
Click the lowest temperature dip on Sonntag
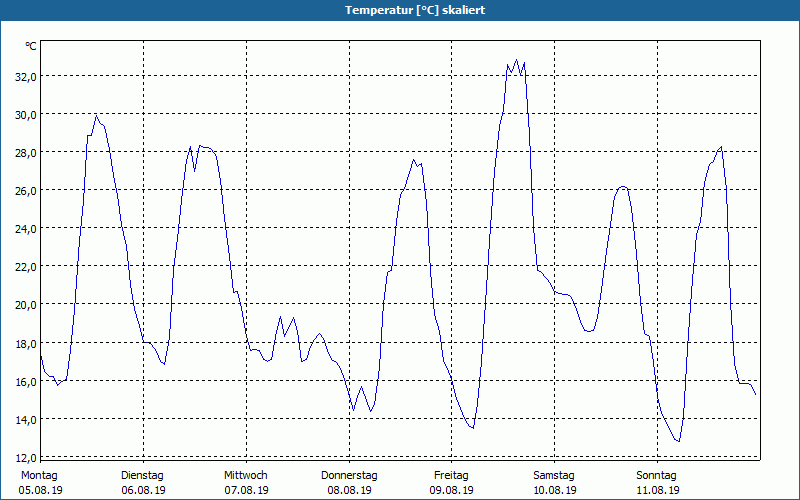(679, 441)
